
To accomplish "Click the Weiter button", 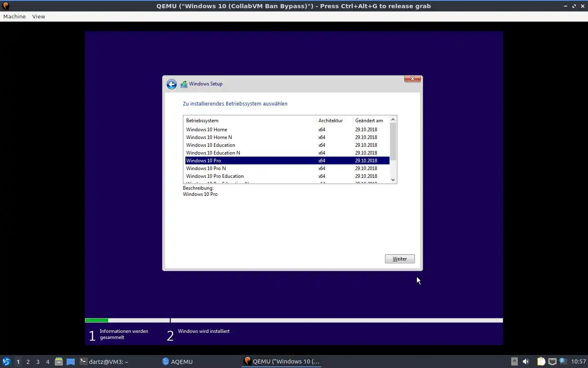I will 400,259.
